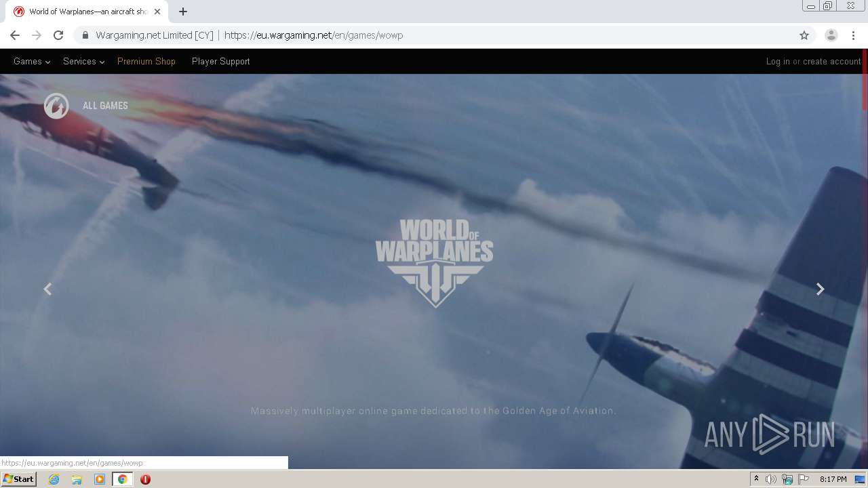Click the Chrome taskbar icon
The height and width of the screenshot is (488, 868).
coord(122,479)
